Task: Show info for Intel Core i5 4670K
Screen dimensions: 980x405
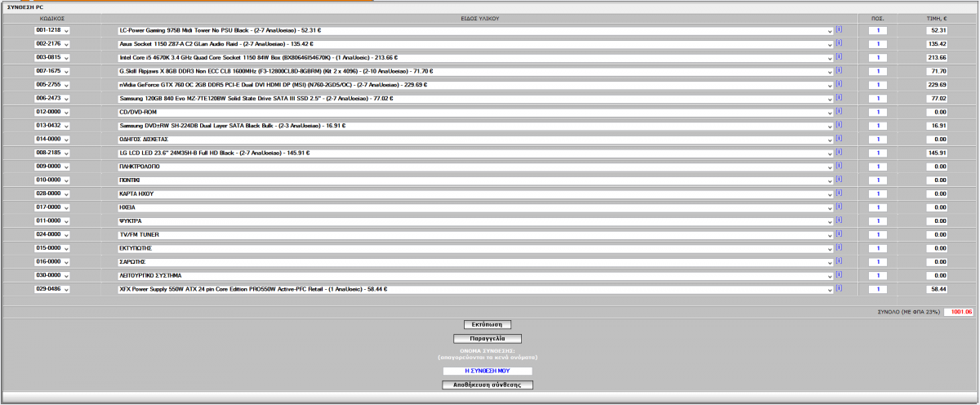Action: coord(838,57)
